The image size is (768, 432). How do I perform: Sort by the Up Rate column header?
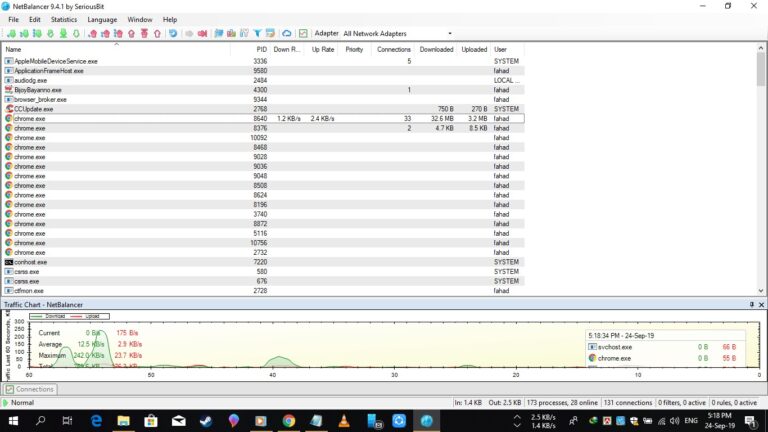click(x=321, y=49)
